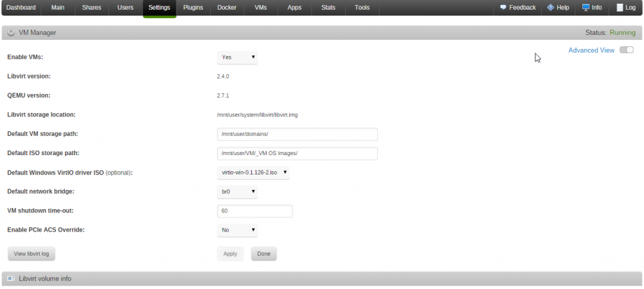Click the libvirt.img storage location path
This screenshot has height=289, width=644.
[257, 115]
